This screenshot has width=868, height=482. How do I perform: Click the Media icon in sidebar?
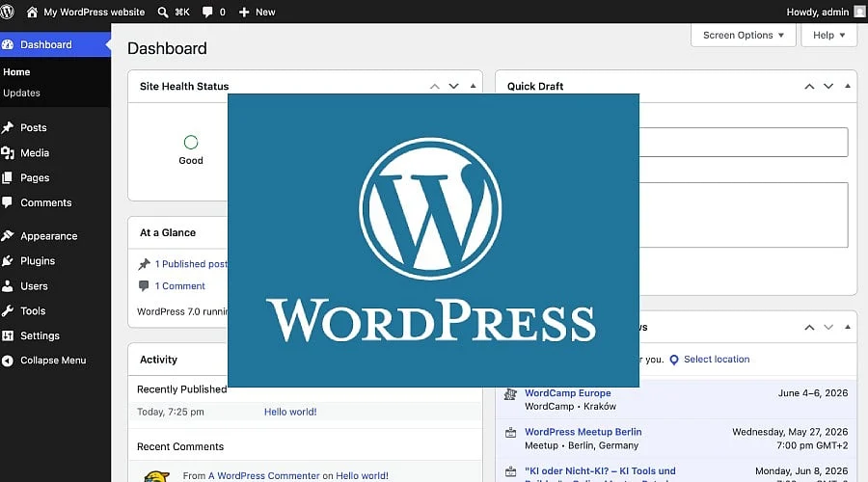tap(8, 152)
